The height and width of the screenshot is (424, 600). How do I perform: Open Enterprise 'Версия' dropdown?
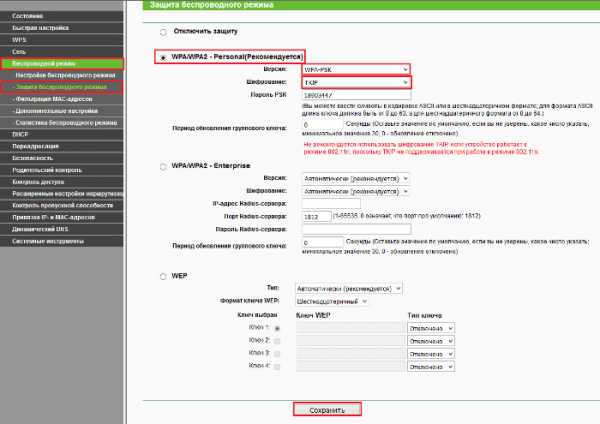coord(356,176)
